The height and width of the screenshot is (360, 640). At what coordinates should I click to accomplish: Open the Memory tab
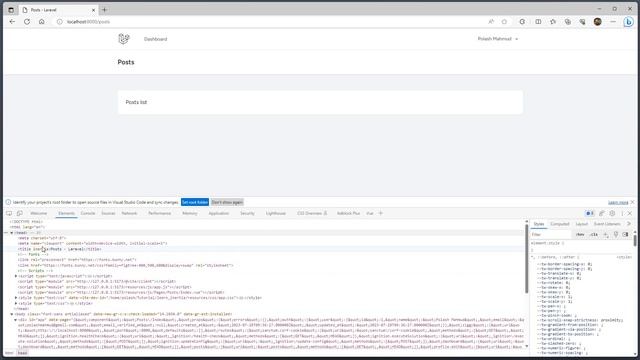(x=190, y=213)
